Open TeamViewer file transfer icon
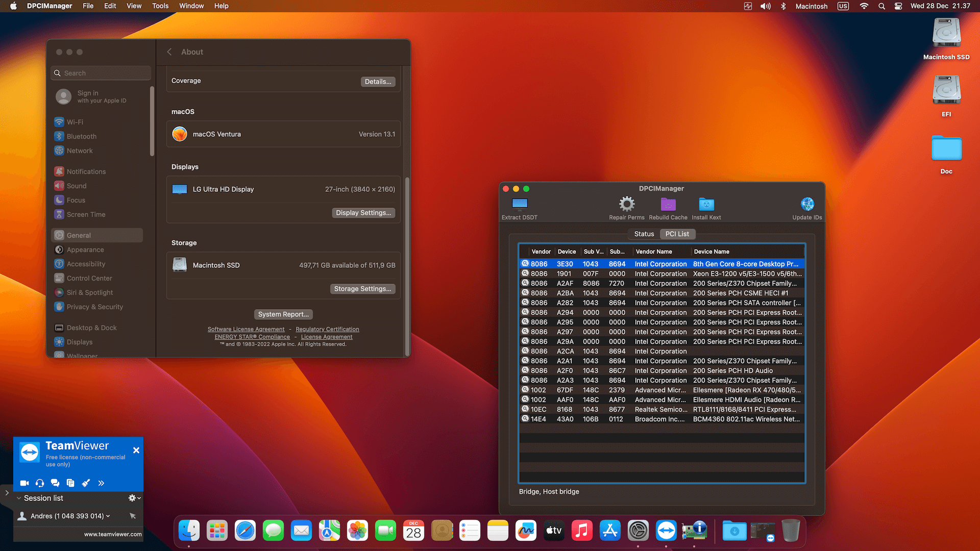Screen dimensions: 980x551 pos(70,483)
